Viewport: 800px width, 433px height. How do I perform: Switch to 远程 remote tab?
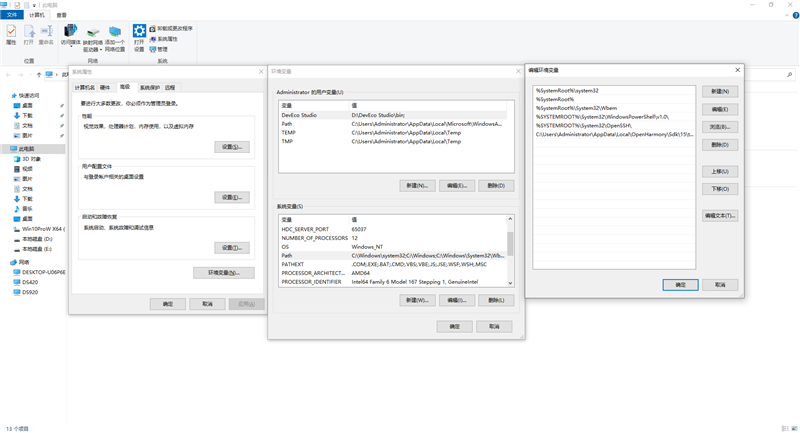pyautogui.click(x=170, y=88)
